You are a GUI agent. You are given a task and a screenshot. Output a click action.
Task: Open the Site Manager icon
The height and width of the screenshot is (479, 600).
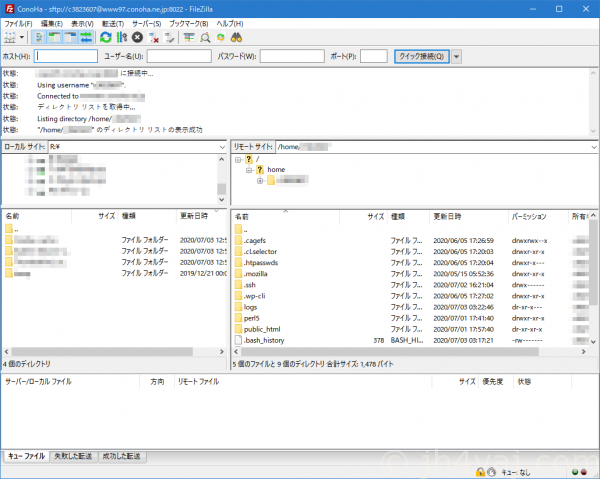[10, 37]
